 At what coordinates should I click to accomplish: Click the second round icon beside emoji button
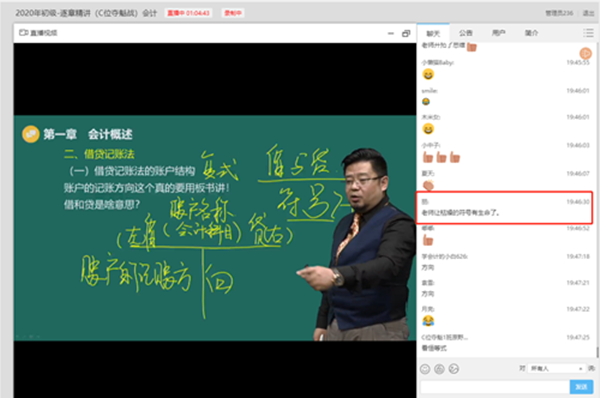439,369
